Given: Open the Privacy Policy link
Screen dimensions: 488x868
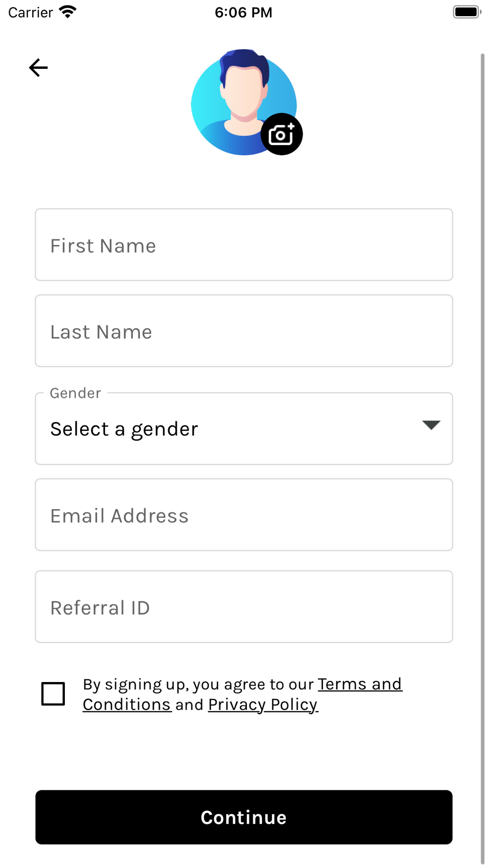Looking at the screenshot, I should click(x=263, y=704).
